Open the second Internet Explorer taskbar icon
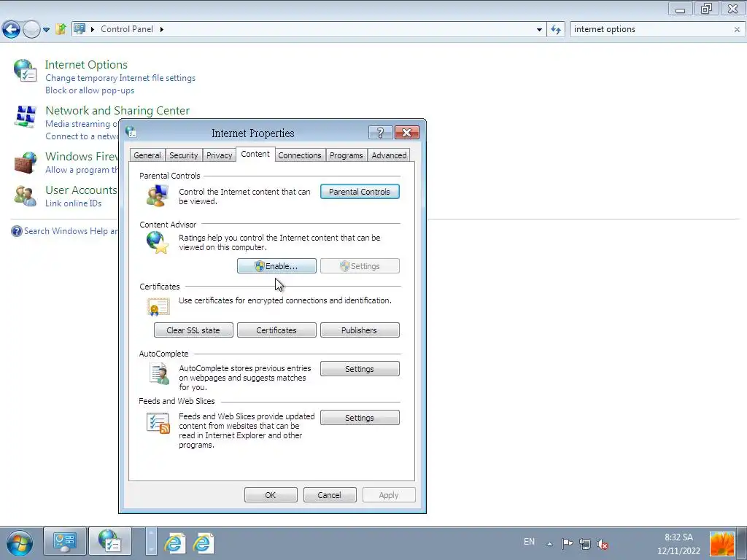This screenshot has width=747, height=560. tap(203, 542)
